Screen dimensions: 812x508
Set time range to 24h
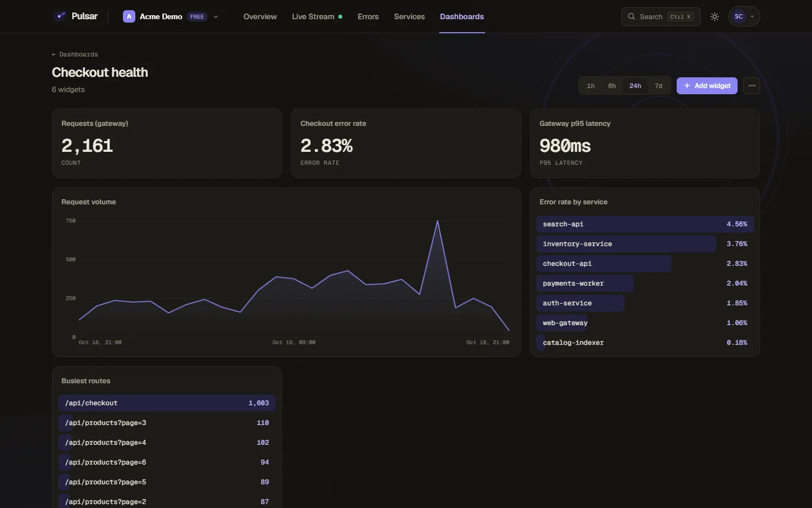635,86
